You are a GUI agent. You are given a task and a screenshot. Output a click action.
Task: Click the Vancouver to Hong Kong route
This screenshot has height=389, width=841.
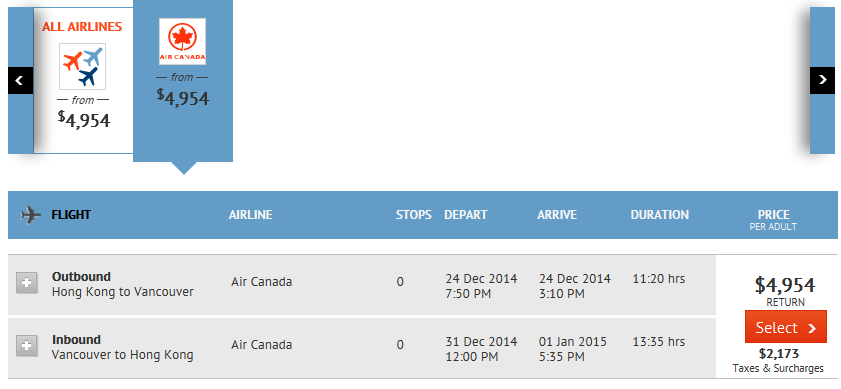click(123, 355)
